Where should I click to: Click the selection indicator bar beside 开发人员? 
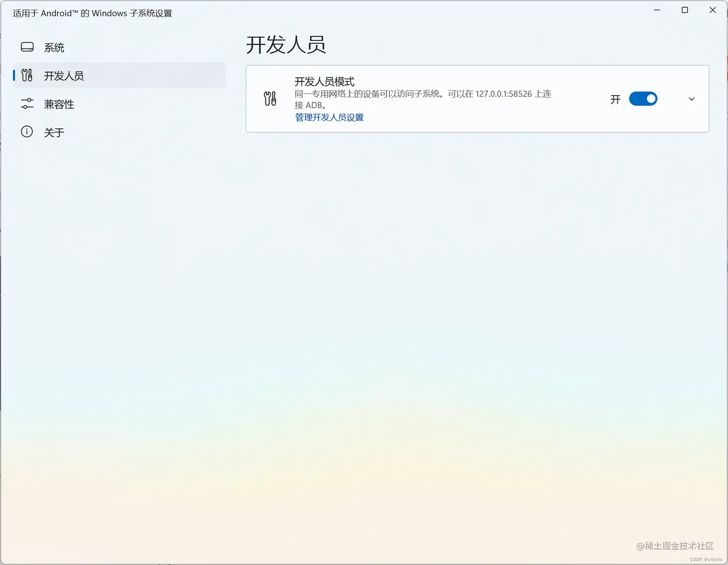click(x=13, y=76)
